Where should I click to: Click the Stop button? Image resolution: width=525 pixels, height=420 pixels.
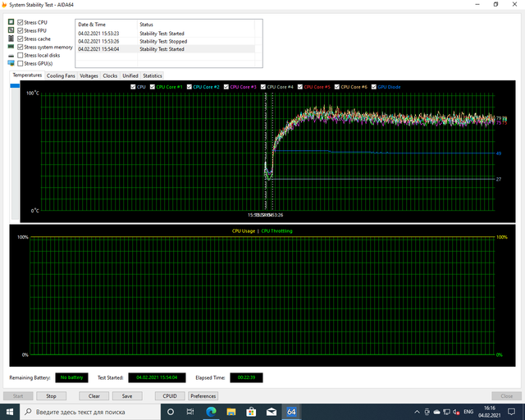[51, 396]
